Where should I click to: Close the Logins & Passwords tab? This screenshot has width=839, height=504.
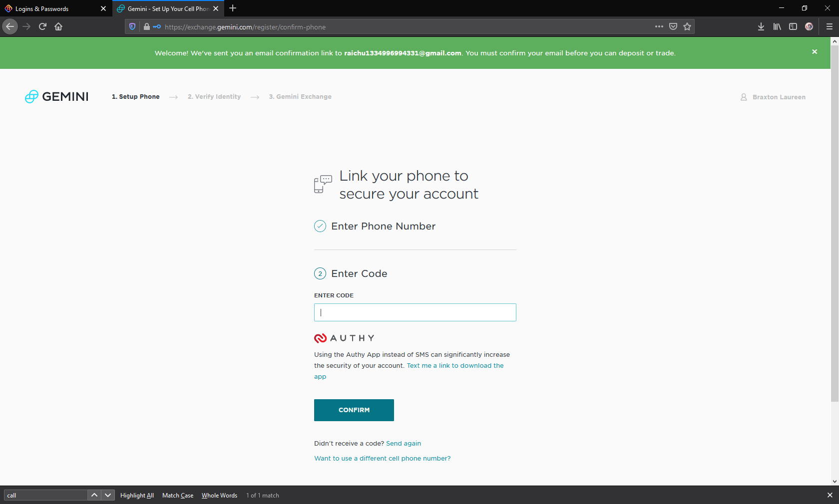(103, 8)
